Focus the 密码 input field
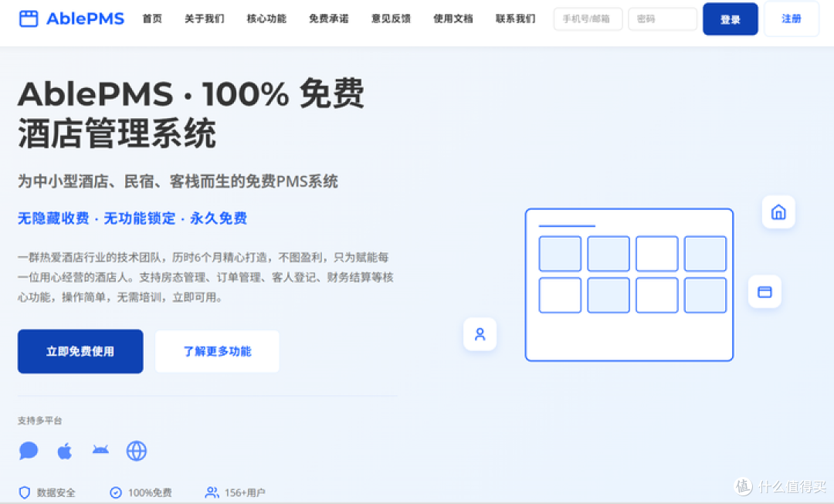Image resolution: width=834 pixels, height=504 pixels. [663, 19]
